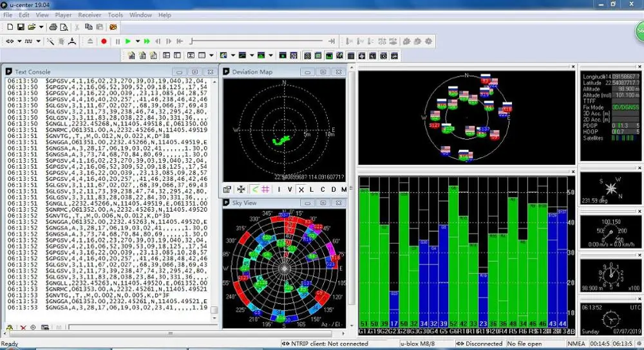Click the eject logfile icon
This screenshot has width=644, height=350.
click(x=90, y=41)
